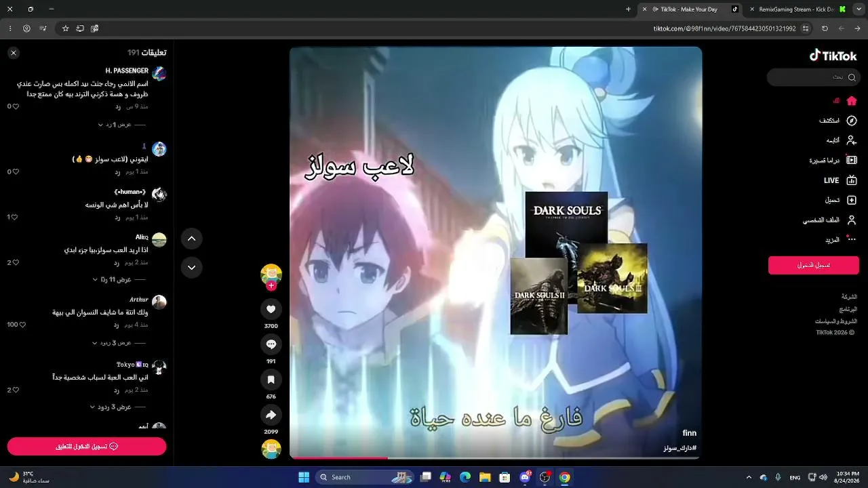Go to the next video with down chevron
The width and height of the screenshot is (868, 488).
click(x=192, y=267)
